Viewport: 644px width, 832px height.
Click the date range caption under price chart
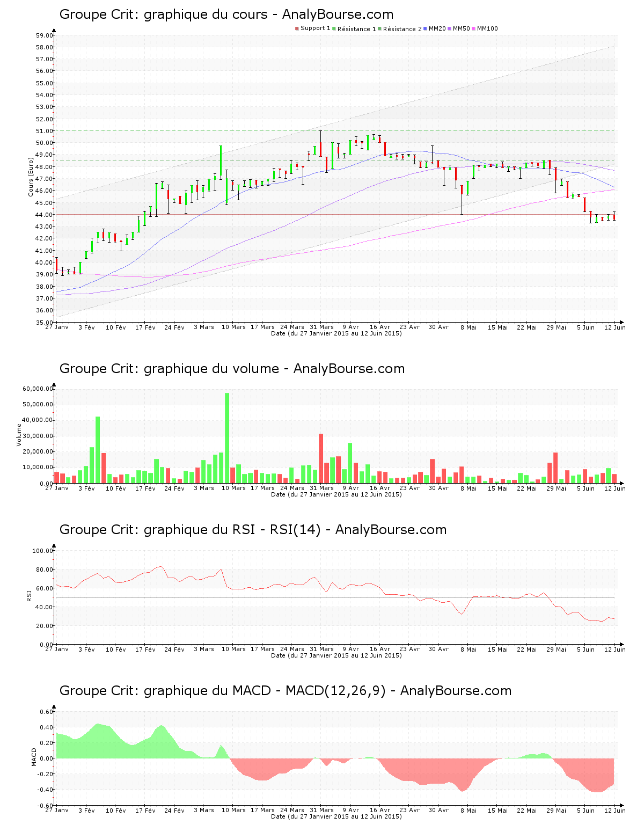click(336, 333)
